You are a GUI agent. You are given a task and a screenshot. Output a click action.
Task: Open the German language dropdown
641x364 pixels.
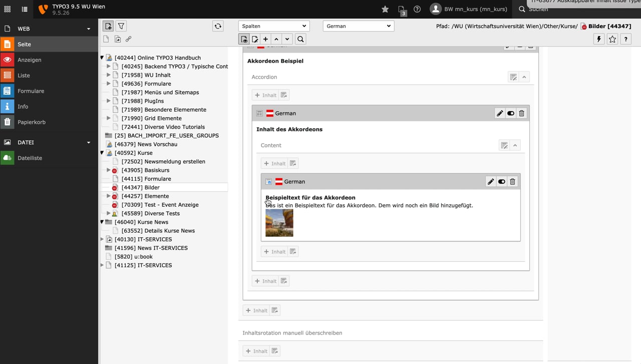(359, 26)
